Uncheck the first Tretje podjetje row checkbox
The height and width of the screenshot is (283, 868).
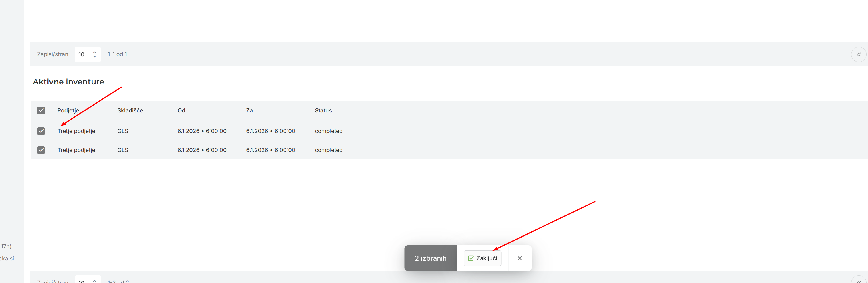(41, 131)
